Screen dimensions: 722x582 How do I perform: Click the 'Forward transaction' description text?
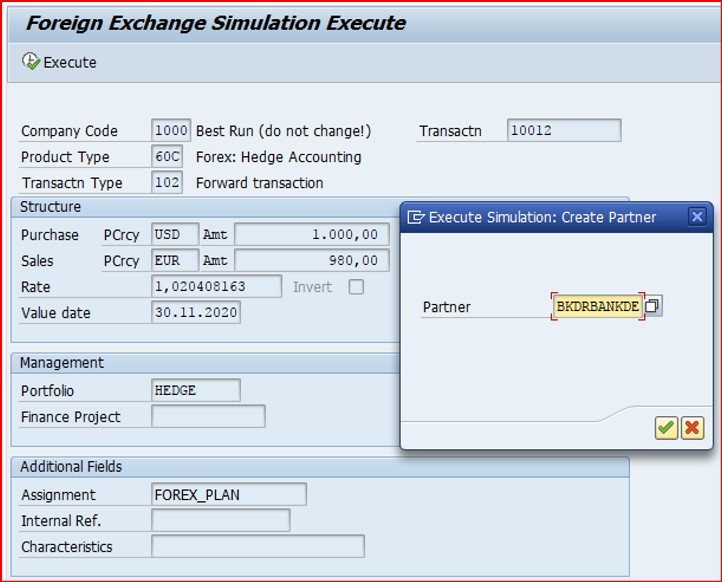[x=260, y=183]
